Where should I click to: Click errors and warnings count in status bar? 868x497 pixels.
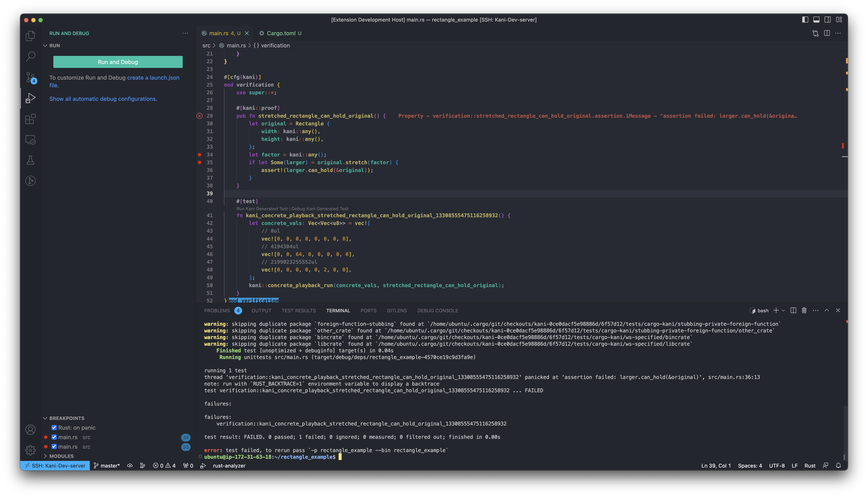pyautogui.click(x=164, y=466)
